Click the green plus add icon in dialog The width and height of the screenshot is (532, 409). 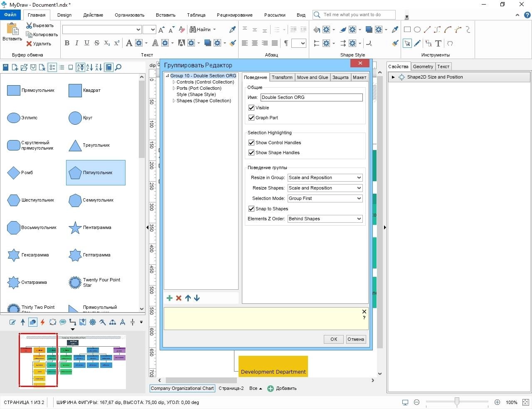pyautogui.click(x=170, y=298)
